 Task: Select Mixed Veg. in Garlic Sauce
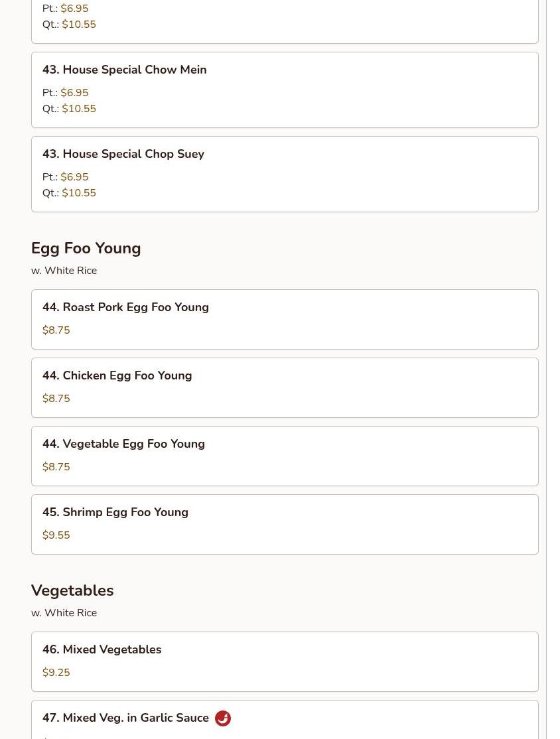click(125, 718)
